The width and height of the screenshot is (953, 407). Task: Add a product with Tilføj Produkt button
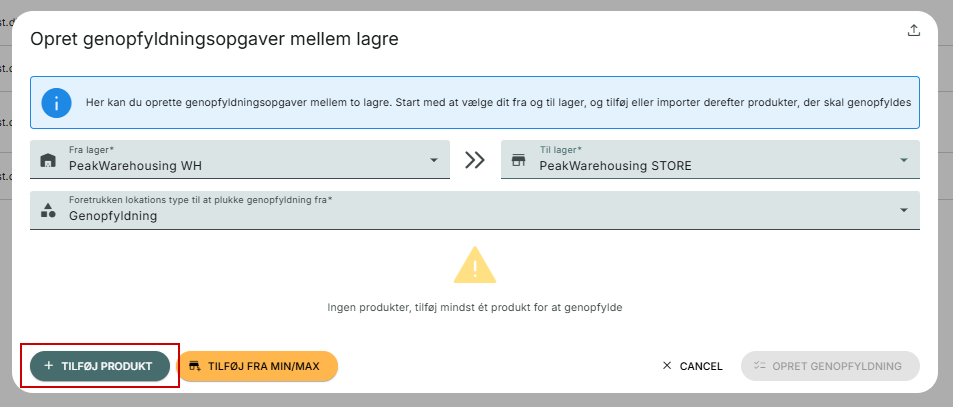point(100,366)
